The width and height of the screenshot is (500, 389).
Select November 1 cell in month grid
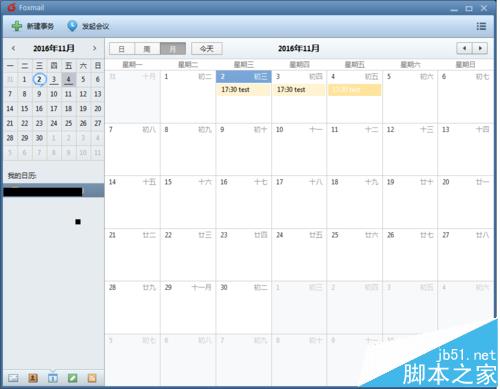point(188,97)
